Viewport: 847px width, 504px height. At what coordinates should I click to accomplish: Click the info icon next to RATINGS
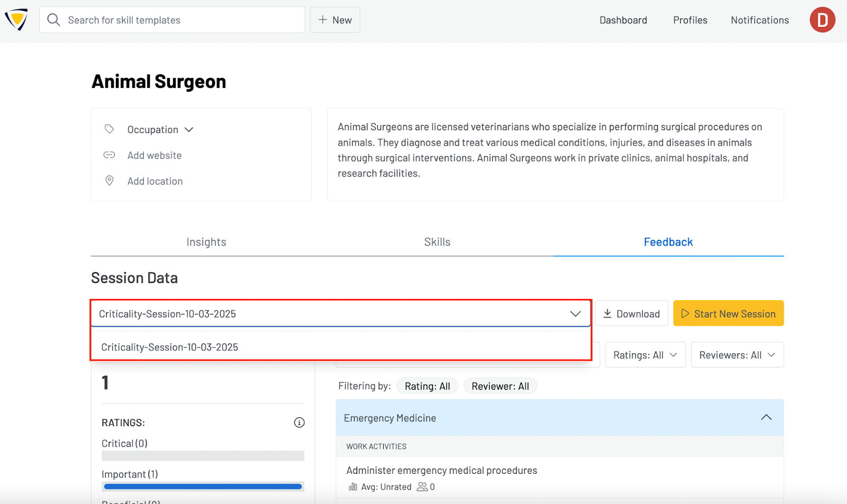click(x=299, y=422)
